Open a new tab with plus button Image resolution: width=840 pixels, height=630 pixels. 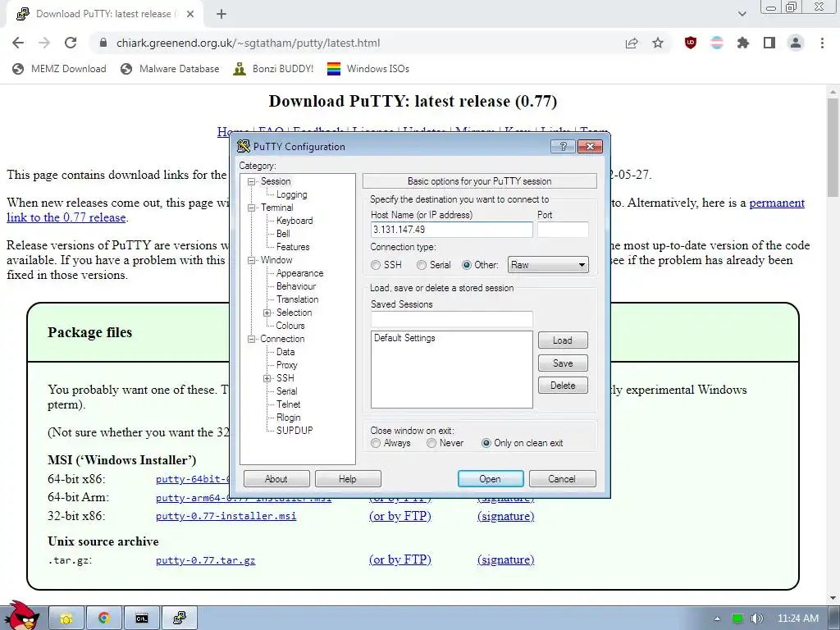221,14
